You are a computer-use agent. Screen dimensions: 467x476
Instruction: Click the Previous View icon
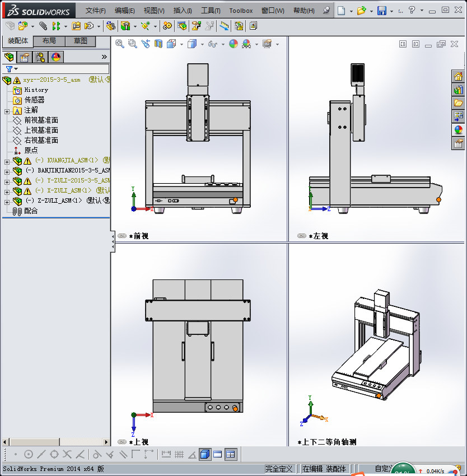(x=146, y=44)
